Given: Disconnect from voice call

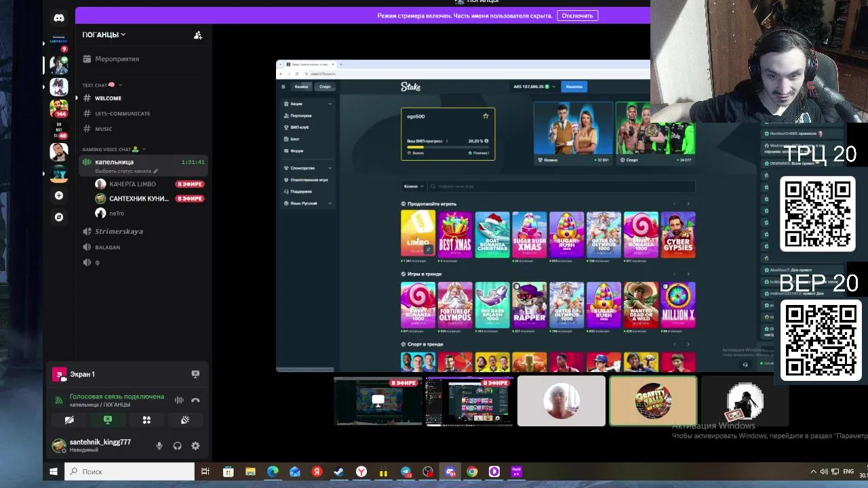Looking at the screenshot, I should [x=195, y=400].
